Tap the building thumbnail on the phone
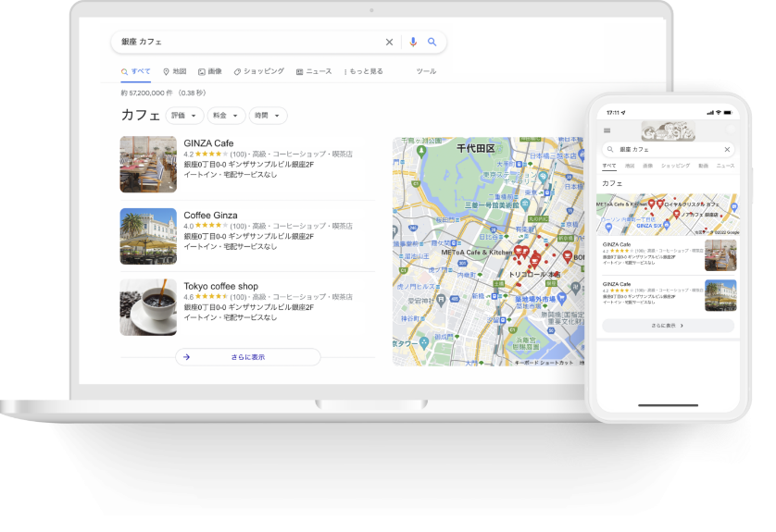The width and height of the screenshot is (776, 532). (x=720, y=295)
